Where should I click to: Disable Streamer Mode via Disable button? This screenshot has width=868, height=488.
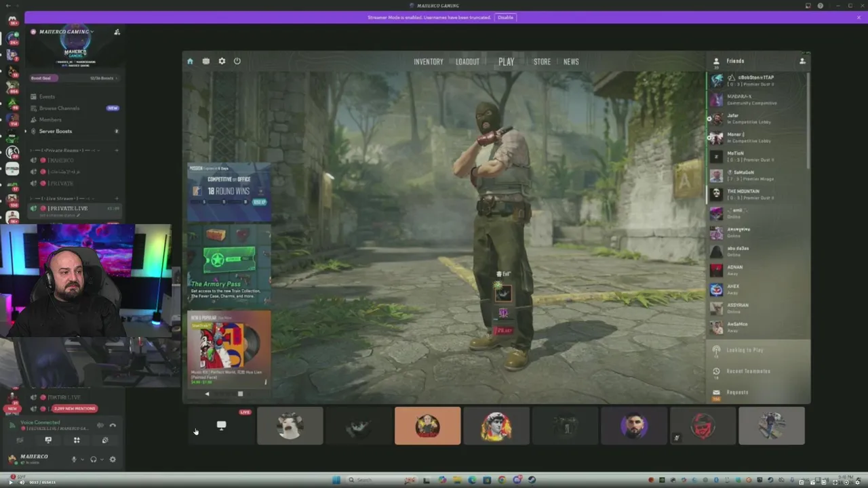pyautogui.click(x=505, y=17)
